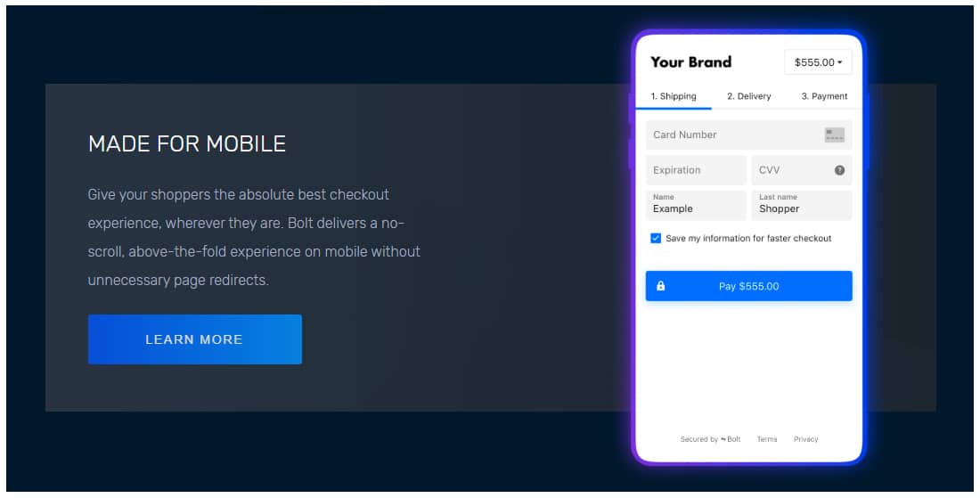
Task: Switch to the 1. Shipping tab
Action: [x=674, y=96]
